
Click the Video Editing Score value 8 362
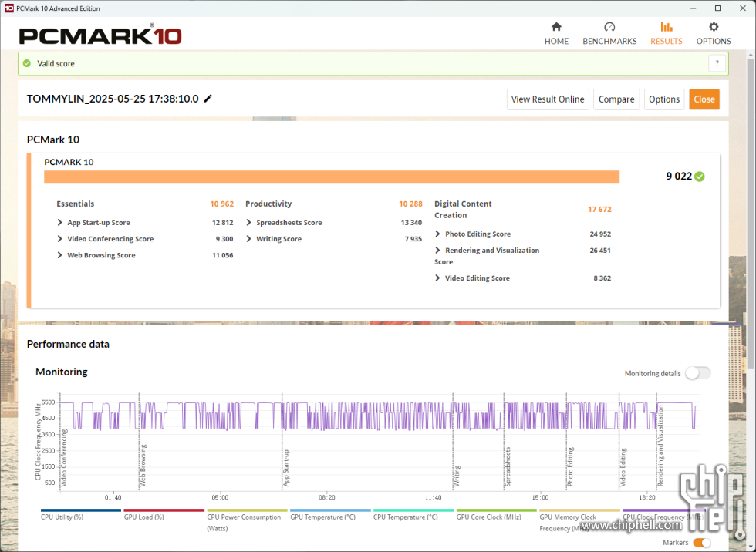(x=602, y=278)
